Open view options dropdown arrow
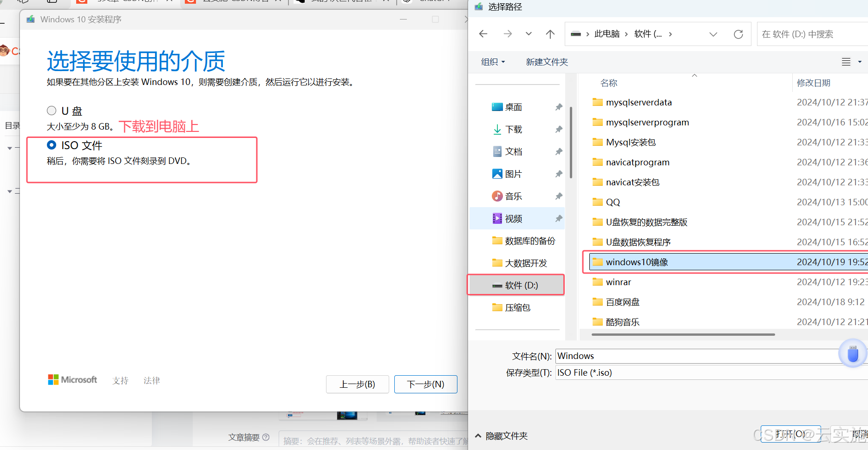 [860, 62]
